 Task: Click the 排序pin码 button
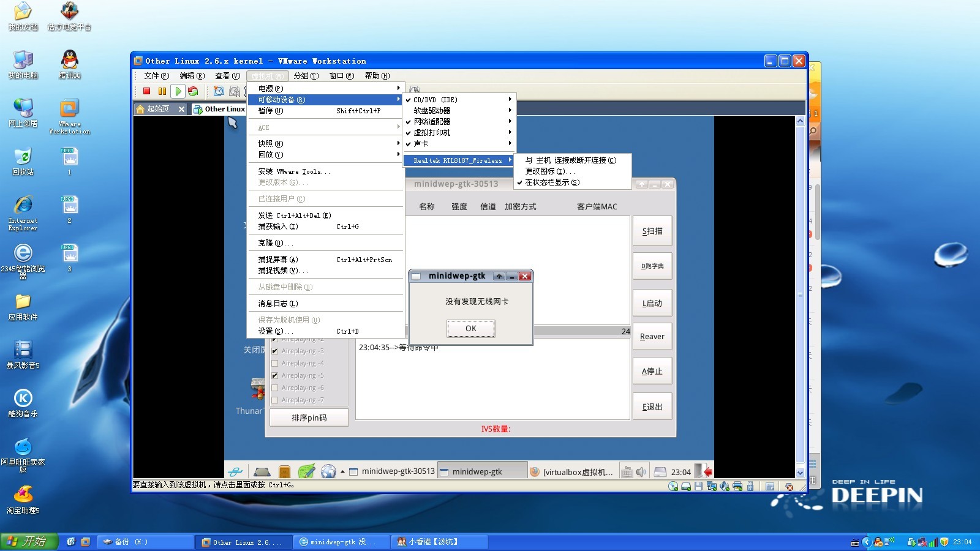click(309, 418)
